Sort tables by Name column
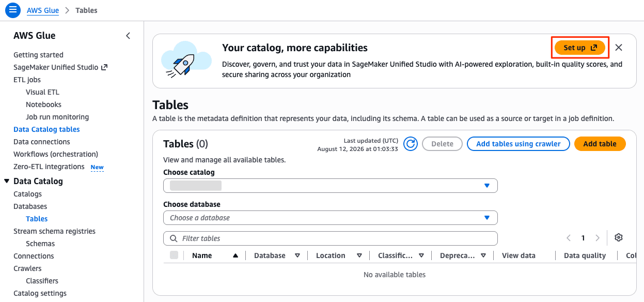 click(235, 255)
